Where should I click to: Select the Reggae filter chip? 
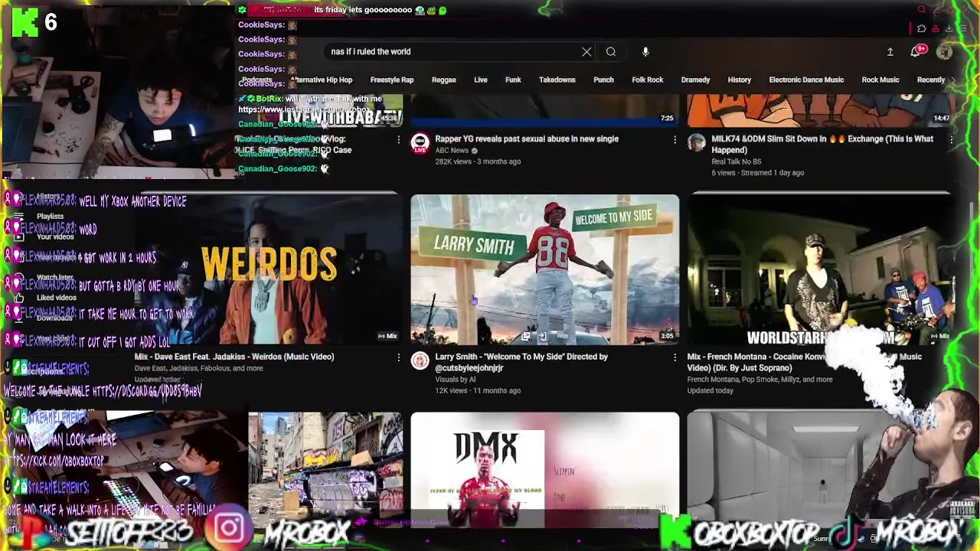(x=443, y=80)
